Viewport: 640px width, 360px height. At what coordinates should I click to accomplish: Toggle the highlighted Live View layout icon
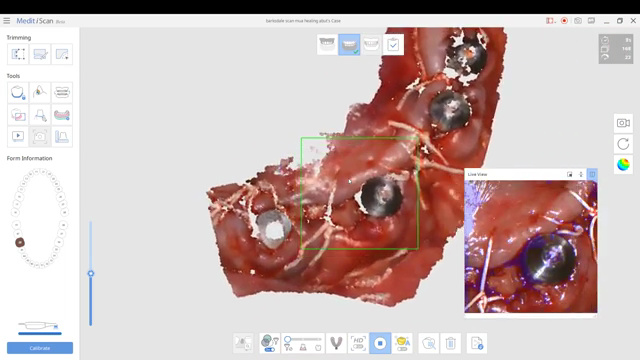coord(592,174)
